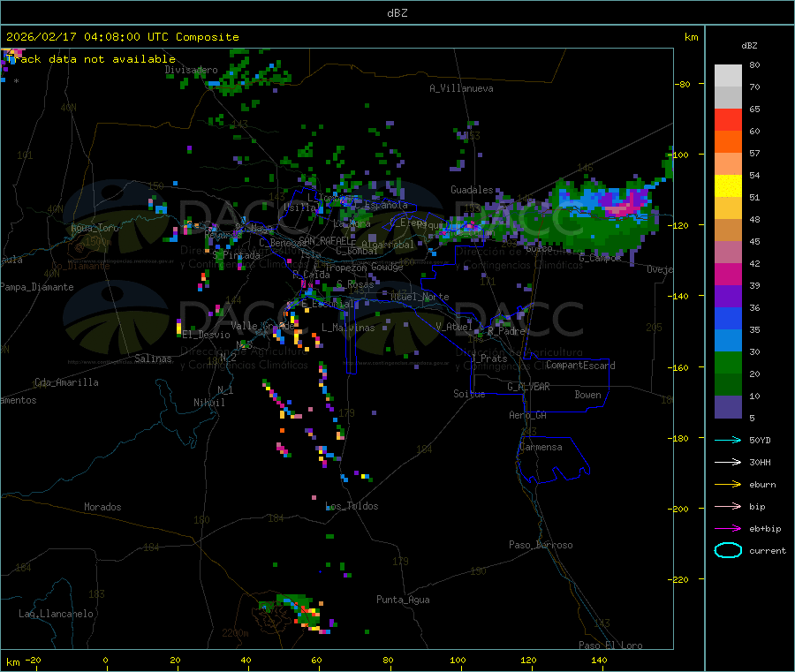The image size is (795, 672).
Task: Click the V_Atuel map label
Action: pos(454,327)
